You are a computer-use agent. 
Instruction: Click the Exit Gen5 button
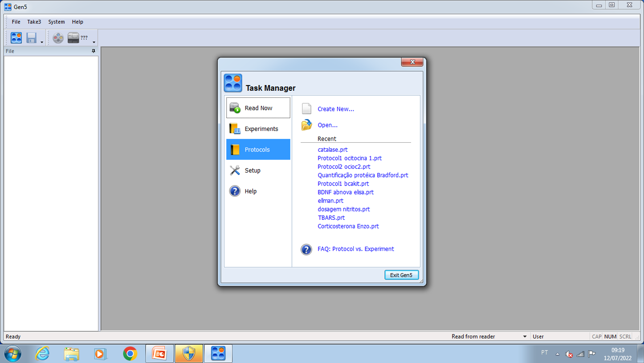pos(402,275)
